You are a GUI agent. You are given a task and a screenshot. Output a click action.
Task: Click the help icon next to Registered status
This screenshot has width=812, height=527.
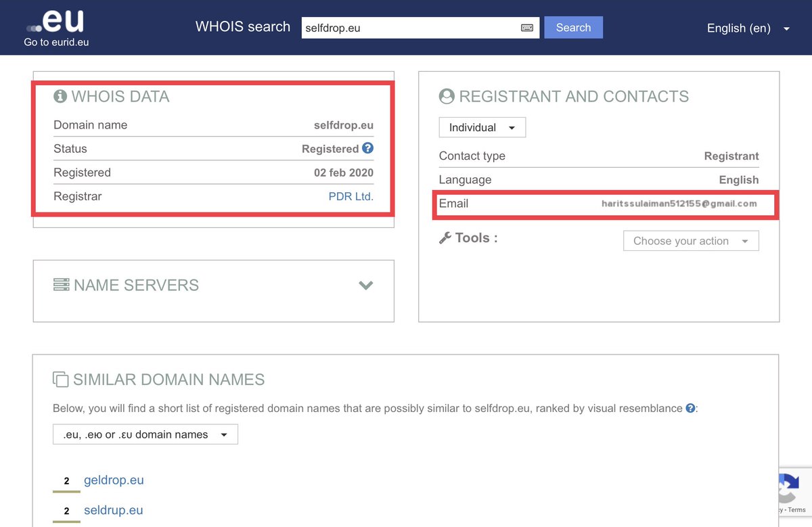click(367, 148)
